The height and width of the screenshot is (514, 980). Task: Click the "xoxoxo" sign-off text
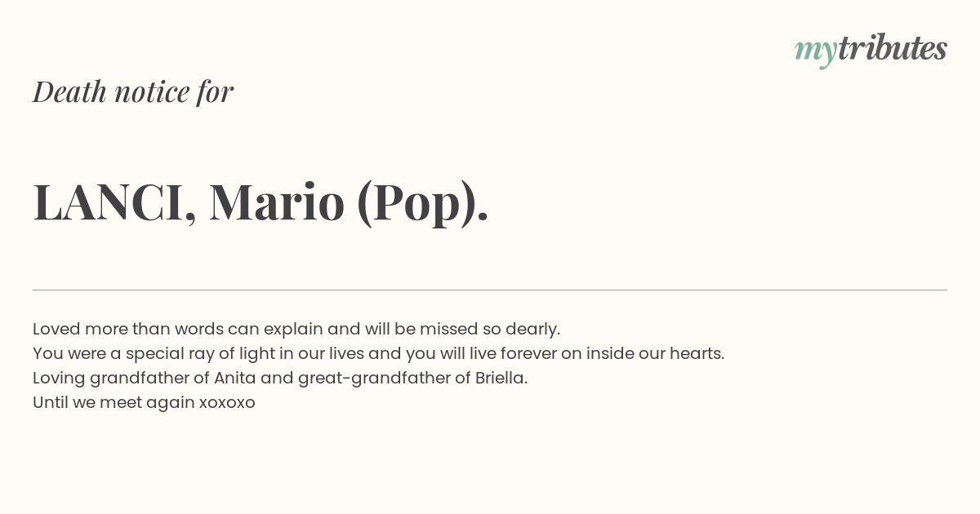tap(227, 403)
